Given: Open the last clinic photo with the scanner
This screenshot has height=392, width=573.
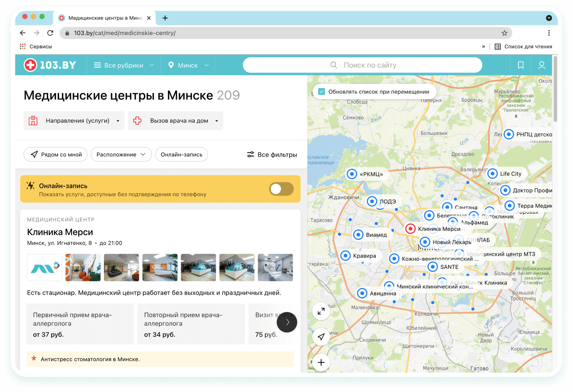Looking at the screenshot, I should (275, 267).
